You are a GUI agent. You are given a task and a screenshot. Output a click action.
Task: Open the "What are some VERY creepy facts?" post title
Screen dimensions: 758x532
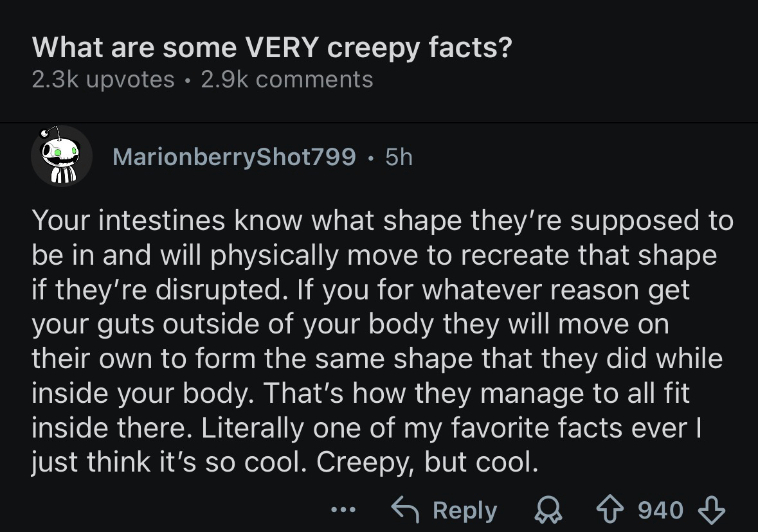[x=272, y=49]
